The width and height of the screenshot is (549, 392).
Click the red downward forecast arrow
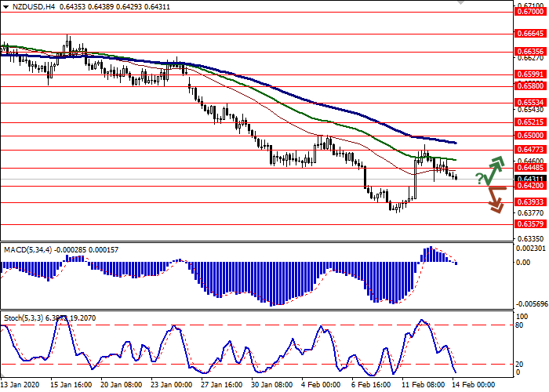[494, 199]
